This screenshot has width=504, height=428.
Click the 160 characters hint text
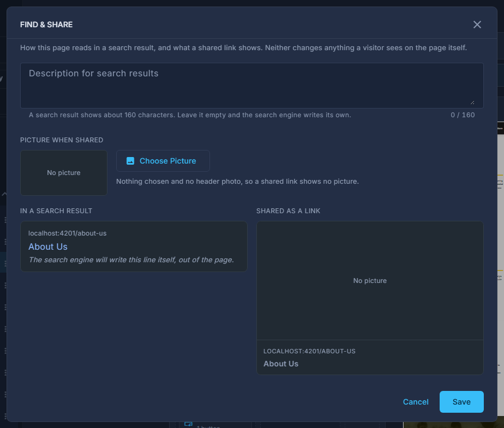pos(190,115)
